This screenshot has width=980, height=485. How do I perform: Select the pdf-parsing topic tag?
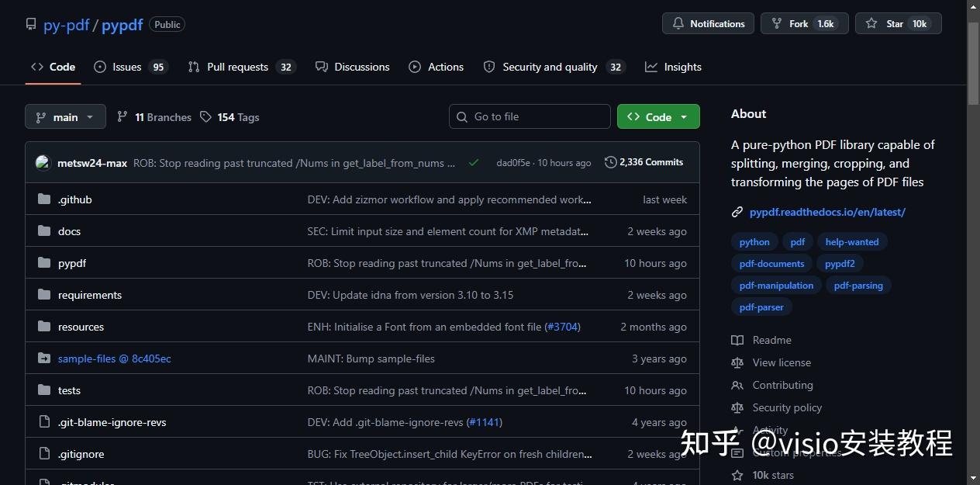coord(858,286)
